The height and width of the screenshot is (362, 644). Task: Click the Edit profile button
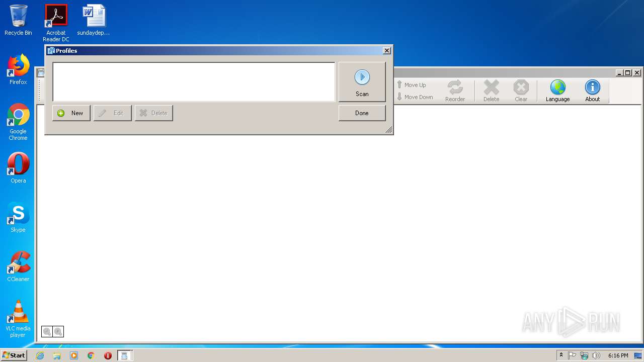pyautogui.click(x=113, y=113)
